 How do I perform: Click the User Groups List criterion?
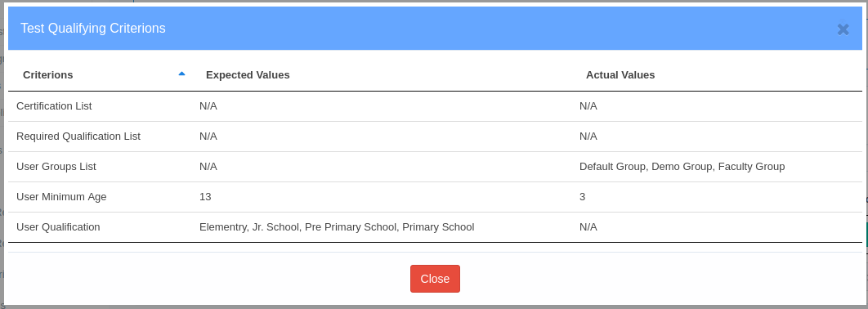[x=56, y=167]
